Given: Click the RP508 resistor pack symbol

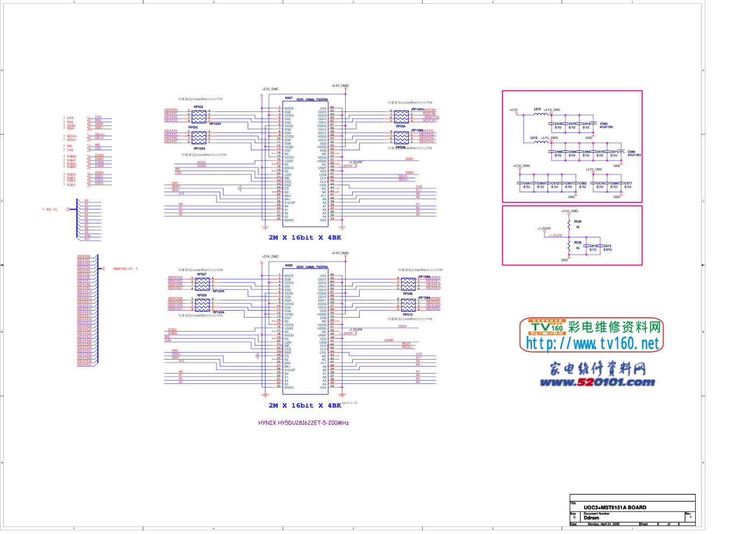Looking at the screenshot, I should coord(408,284).
